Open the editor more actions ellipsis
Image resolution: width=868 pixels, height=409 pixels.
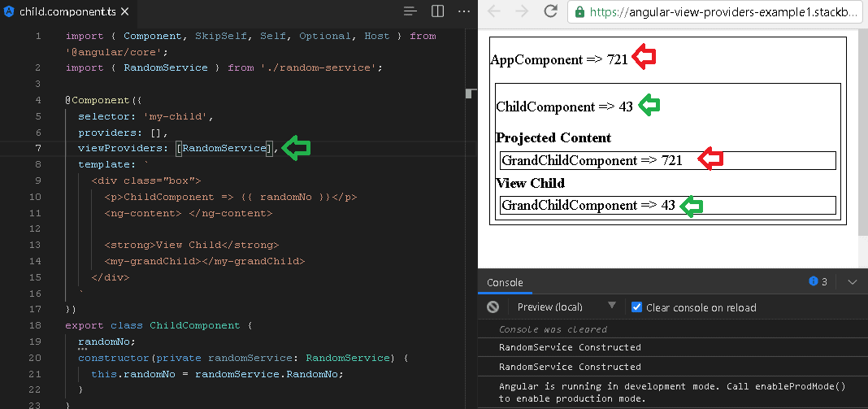tap(464, 11)
